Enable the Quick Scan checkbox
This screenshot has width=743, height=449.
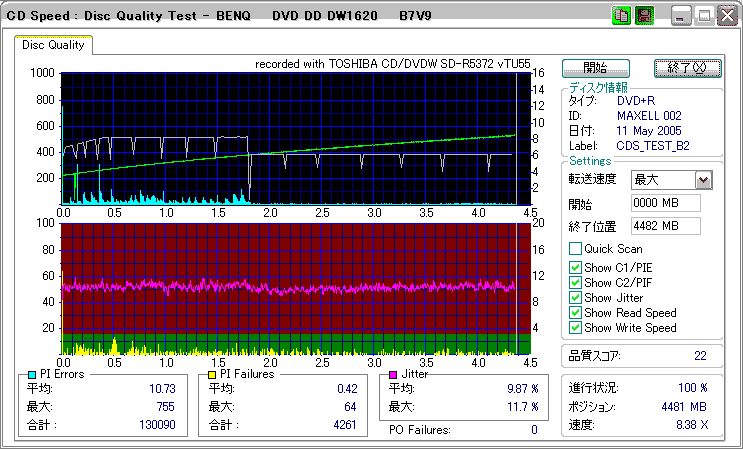point(575,249)
